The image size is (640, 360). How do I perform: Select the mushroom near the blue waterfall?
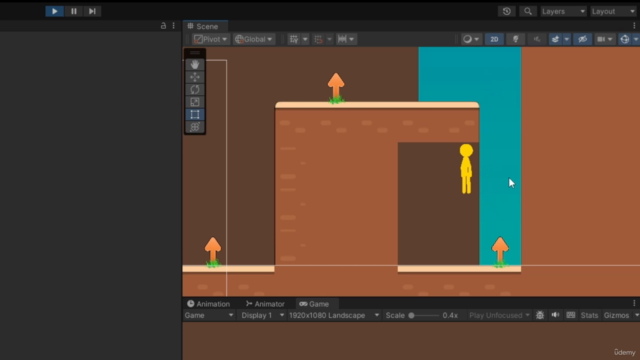coord(500,251)
